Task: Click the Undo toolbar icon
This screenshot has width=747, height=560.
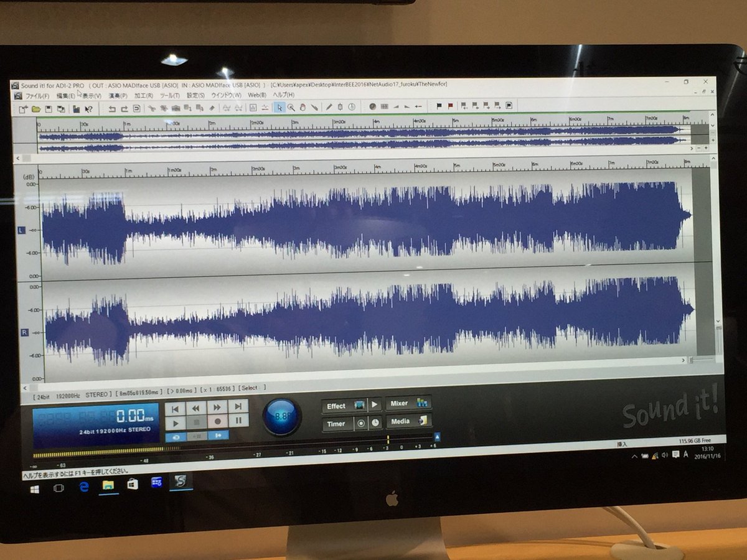Action: [112, 109]
